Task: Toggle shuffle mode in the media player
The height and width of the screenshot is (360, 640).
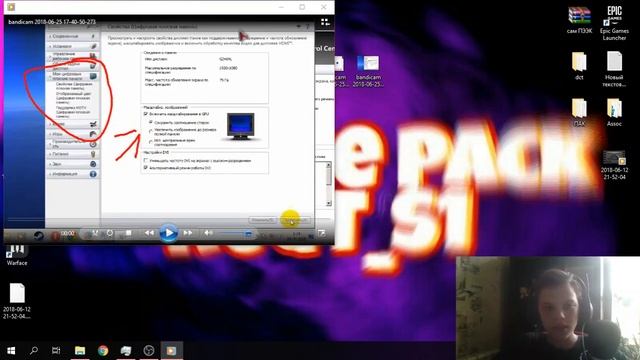Action: click(x=95, y=233)
